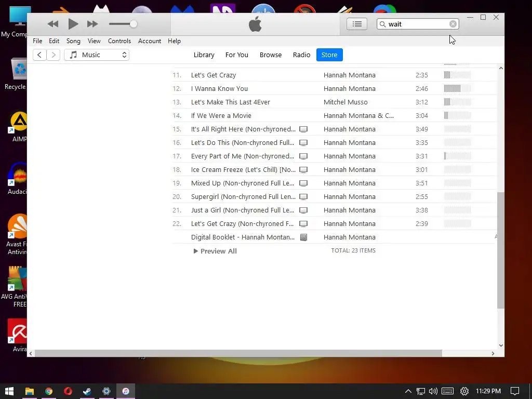532x399 pixels.
Task: Open the Music media picker dropdown
Action: pyautogui.click(x=97, y=55)
